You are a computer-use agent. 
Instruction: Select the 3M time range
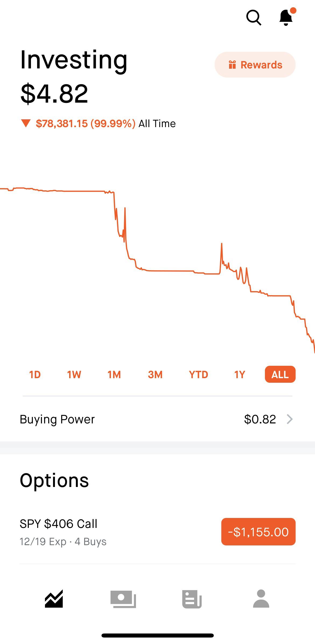pyautogui.click(x=155, y=374)
